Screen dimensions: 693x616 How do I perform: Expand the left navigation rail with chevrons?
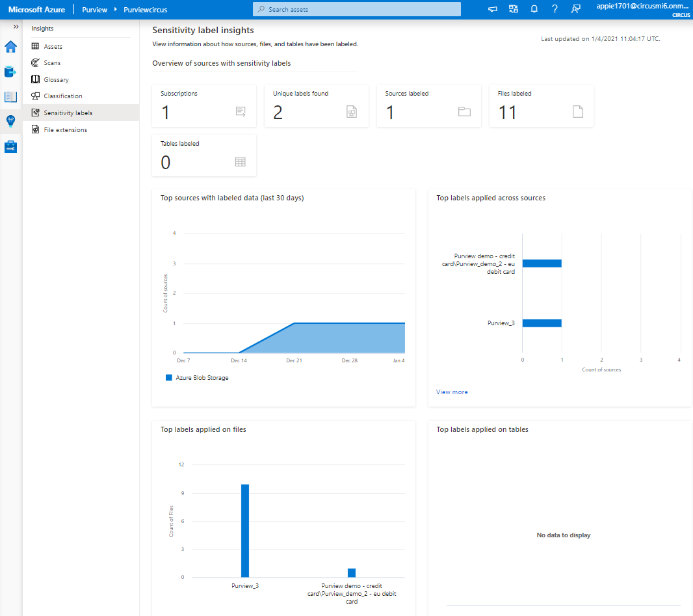click(16, 27)
